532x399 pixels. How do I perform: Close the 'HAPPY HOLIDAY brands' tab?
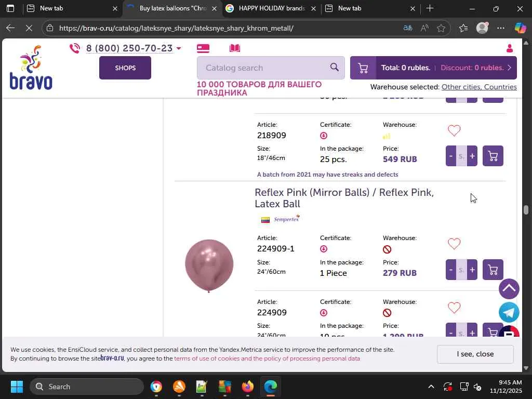313,8
